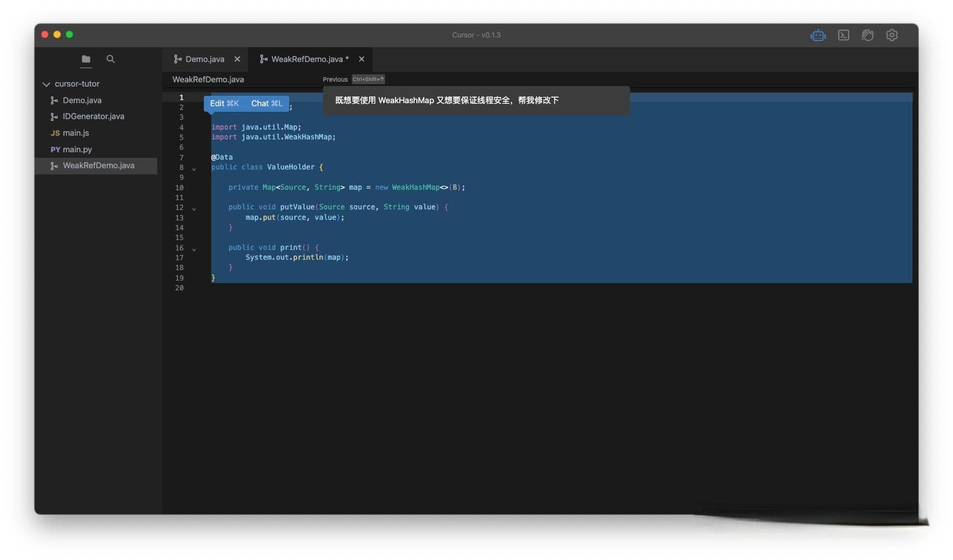This screenshot has height=560, width=953.
Task: Switch to the WeakRefDemo.java tab
Action: click(311, 59)
